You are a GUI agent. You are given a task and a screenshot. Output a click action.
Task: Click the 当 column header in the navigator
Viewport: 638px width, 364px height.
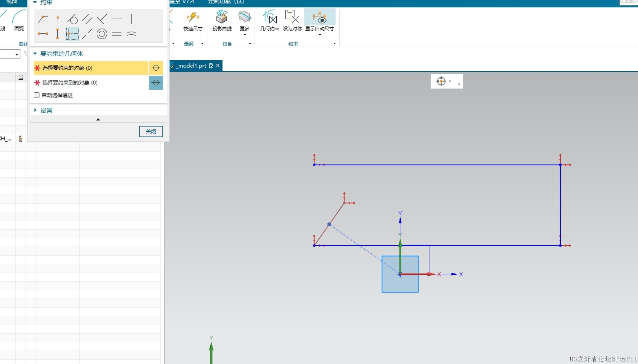tap(21, 78)
